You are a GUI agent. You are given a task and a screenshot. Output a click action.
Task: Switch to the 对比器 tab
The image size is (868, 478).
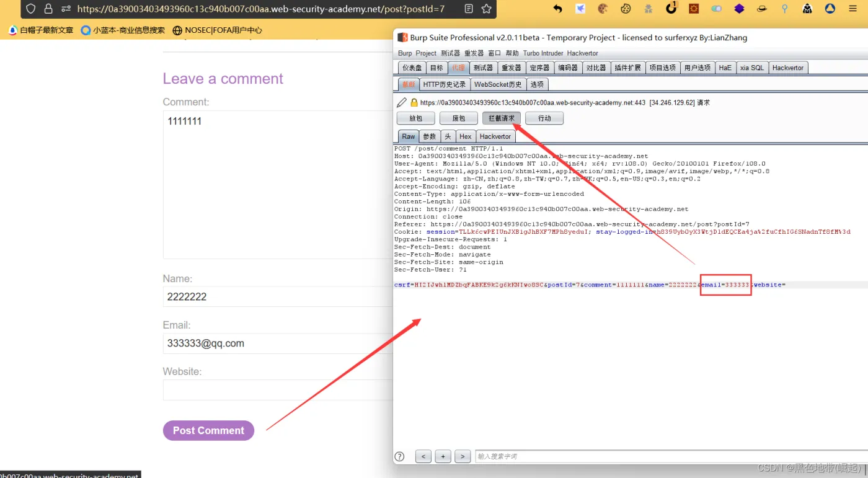coord(596,68)
